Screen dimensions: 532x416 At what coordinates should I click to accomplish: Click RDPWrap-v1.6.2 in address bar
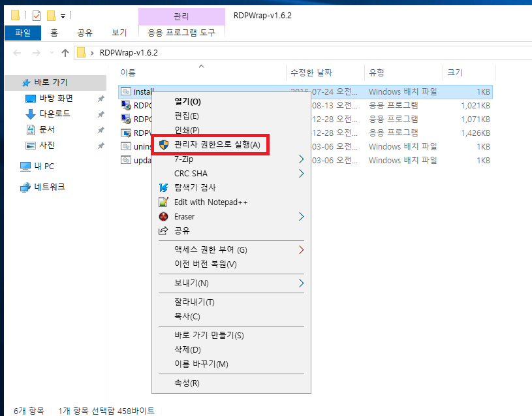pos(129,53)
